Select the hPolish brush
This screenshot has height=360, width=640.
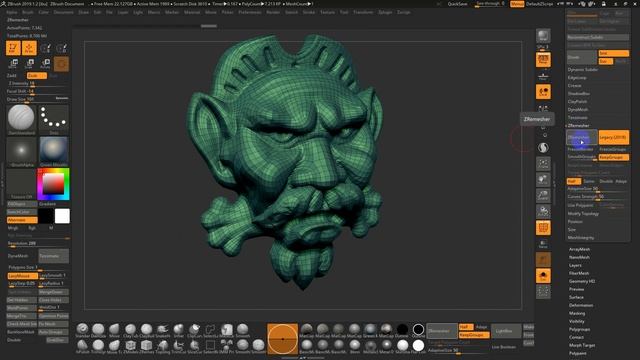point(82,346)
